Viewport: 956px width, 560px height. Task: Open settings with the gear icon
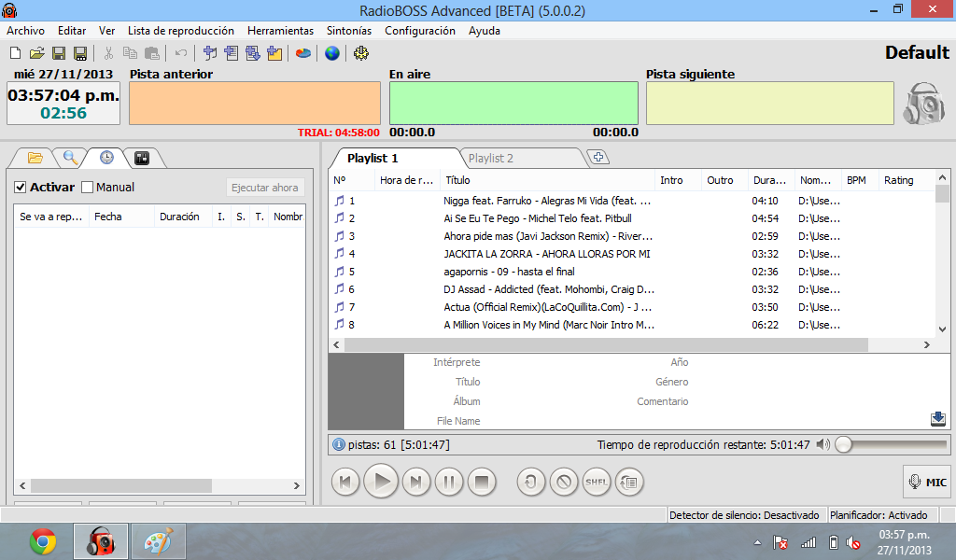point(361,53)
